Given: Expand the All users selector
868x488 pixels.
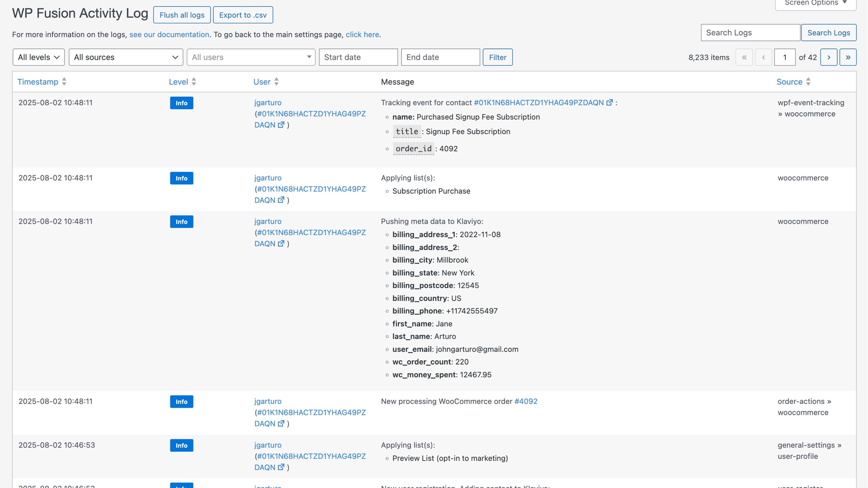Looking at the screenshot, I should [x=251, y=57].
